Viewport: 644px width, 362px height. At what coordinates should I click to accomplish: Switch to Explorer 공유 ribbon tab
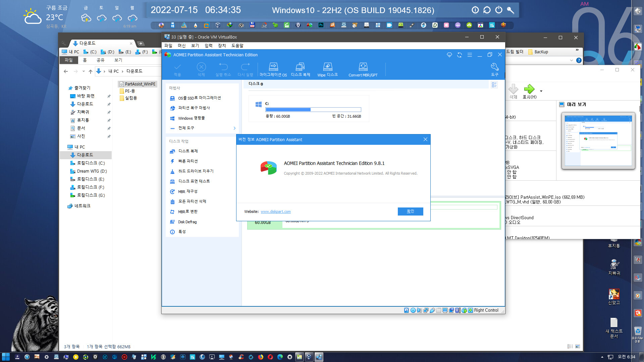(101, 60)
